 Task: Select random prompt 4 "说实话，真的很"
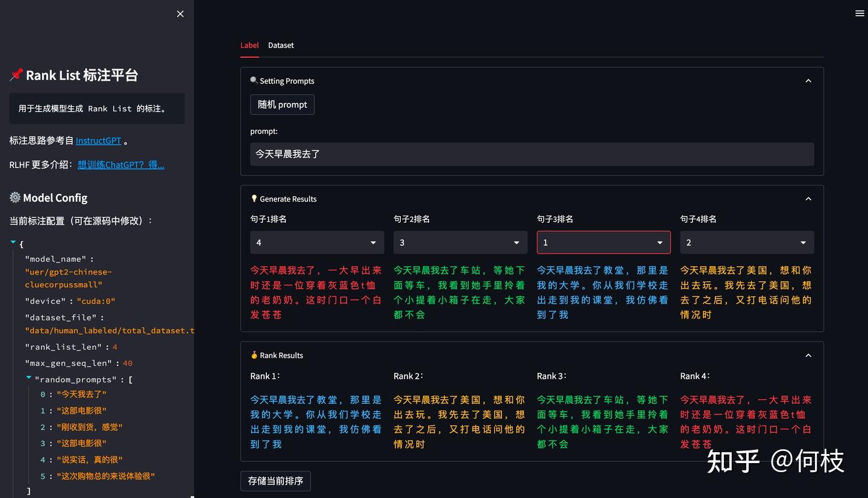coord(81,460)
